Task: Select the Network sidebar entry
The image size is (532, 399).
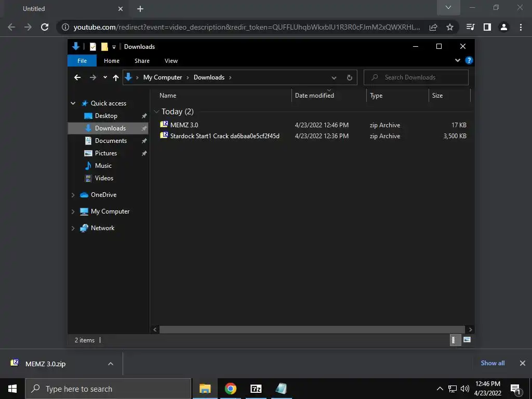Action: coord(102,228)
